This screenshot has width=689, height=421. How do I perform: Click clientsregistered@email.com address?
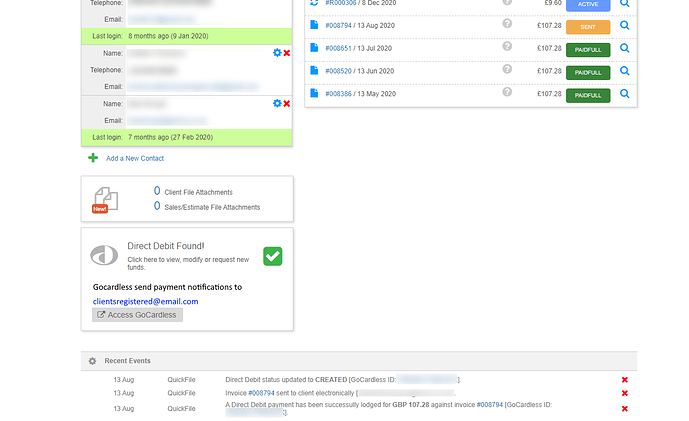click(145, 301)
